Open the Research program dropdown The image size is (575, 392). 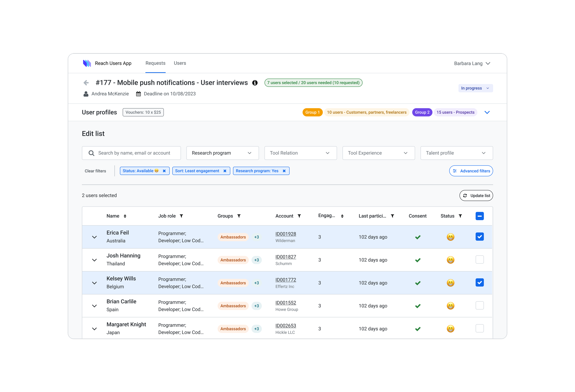[222, 153]
